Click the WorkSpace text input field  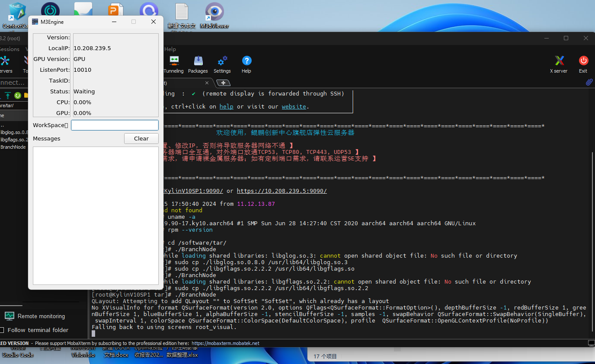click(x=115, y=125)
